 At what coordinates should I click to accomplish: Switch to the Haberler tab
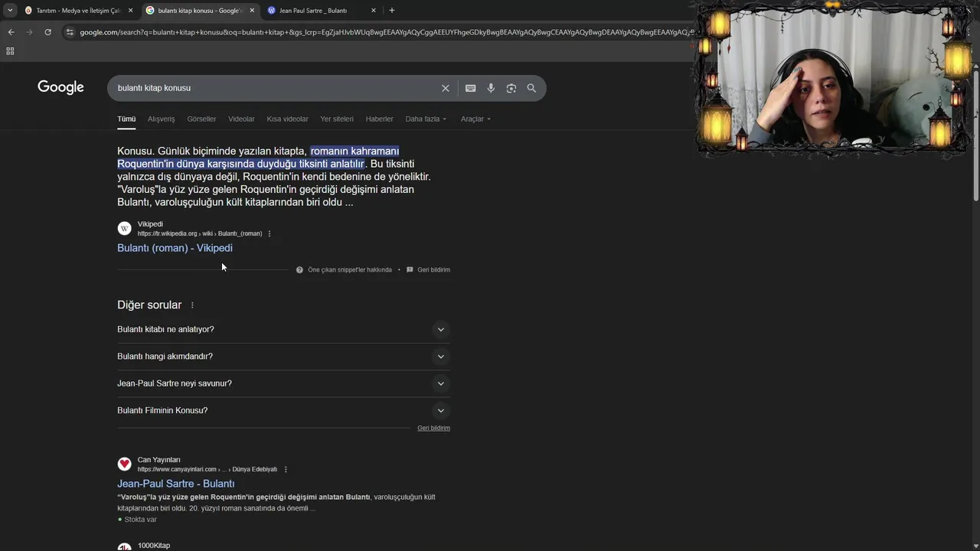[x=379, y=119]
